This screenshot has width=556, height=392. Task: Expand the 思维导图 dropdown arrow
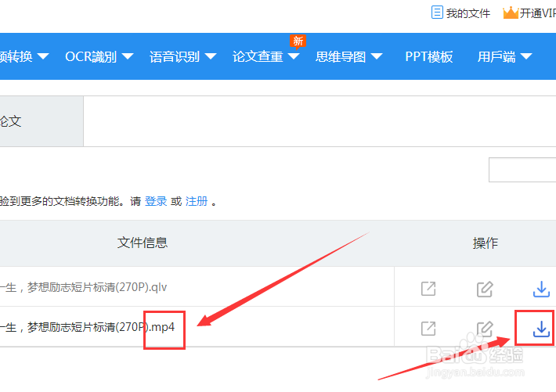[377, 56]
